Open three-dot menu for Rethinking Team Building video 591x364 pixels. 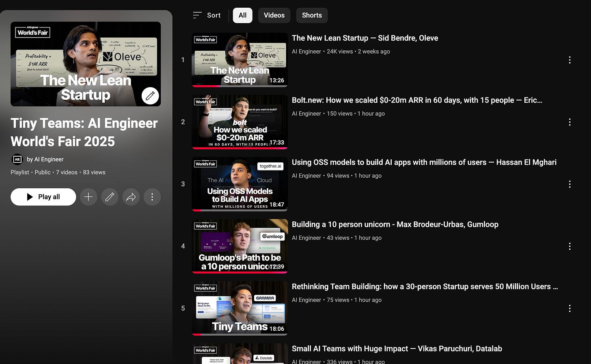pyautogui.click(x=570, y=308)
